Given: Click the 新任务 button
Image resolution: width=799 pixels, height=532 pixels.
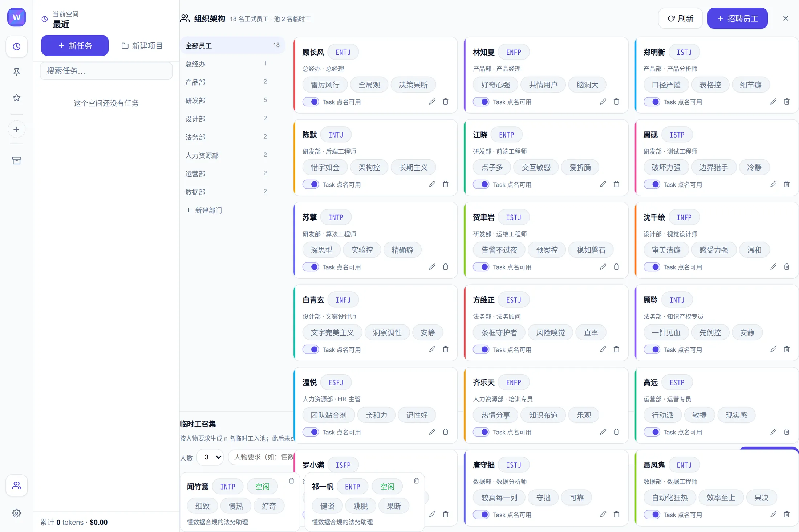Looking at the screenshot, I should 75,45.
